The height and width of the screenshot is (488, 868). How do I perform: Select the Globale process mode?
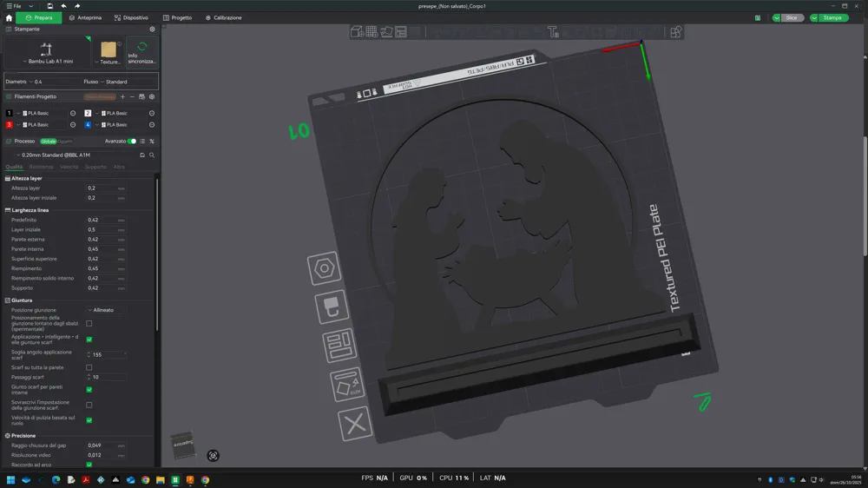pyautogui.click(x=48, y=142)
